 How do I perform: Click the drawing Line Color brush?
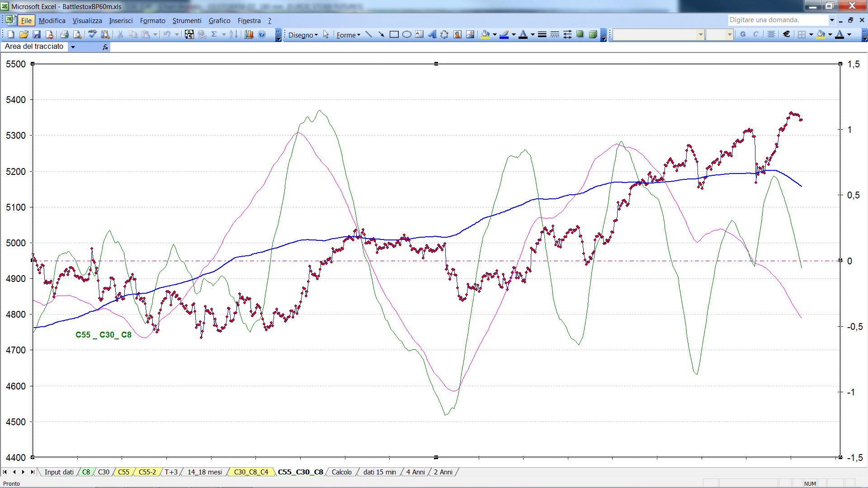tap(505, 34)
